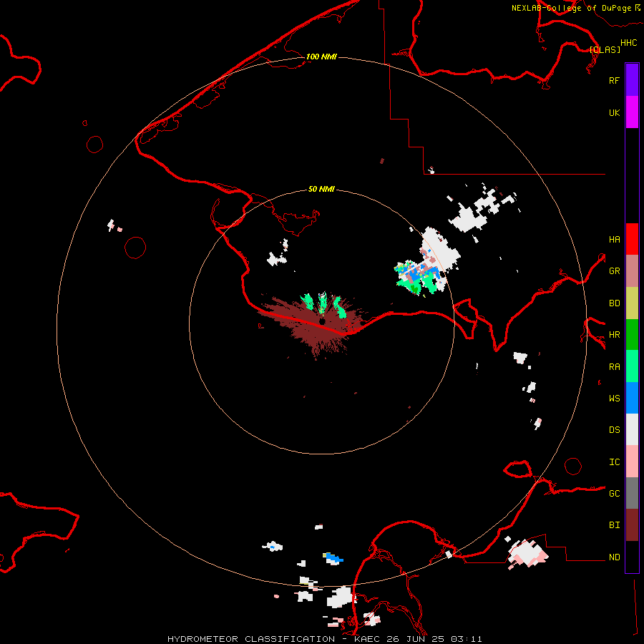Click the IC legend label

(614, 462)
